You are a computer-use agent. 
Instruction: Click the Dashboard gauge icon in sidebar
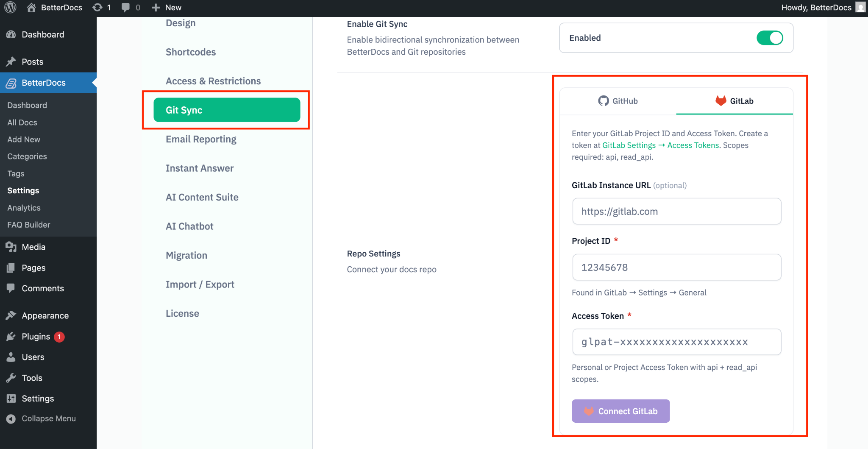click(x=11, y=35)
